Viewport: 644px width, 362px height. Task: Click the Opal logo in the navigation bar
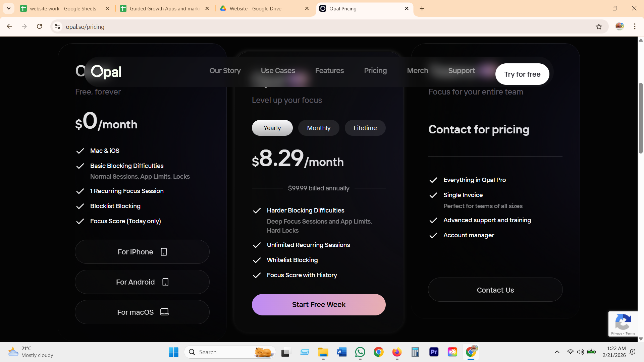pyautogui.click(x=106, y=71)
